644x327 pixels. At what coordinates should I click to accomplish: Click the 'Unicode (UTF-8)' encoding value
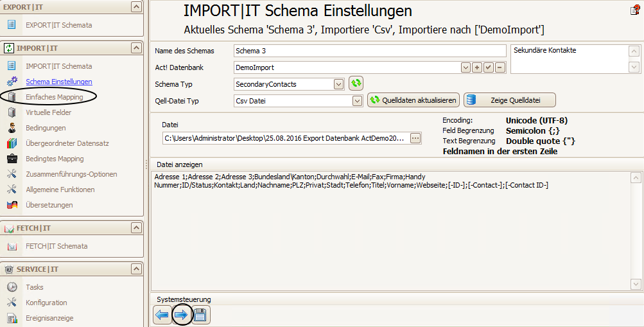pos(537,120)
